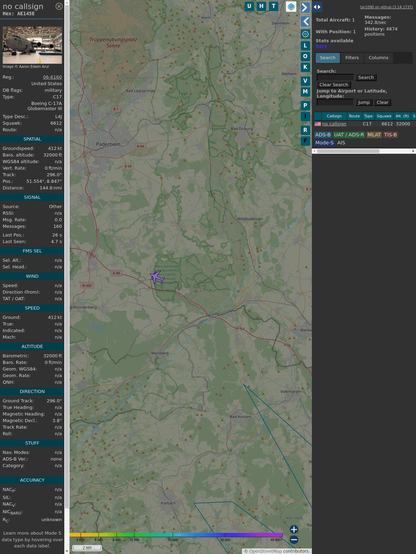Viewport: 416px width, 554px height.
Task: Click the Clear Search button
Action: tap(334, 85)
